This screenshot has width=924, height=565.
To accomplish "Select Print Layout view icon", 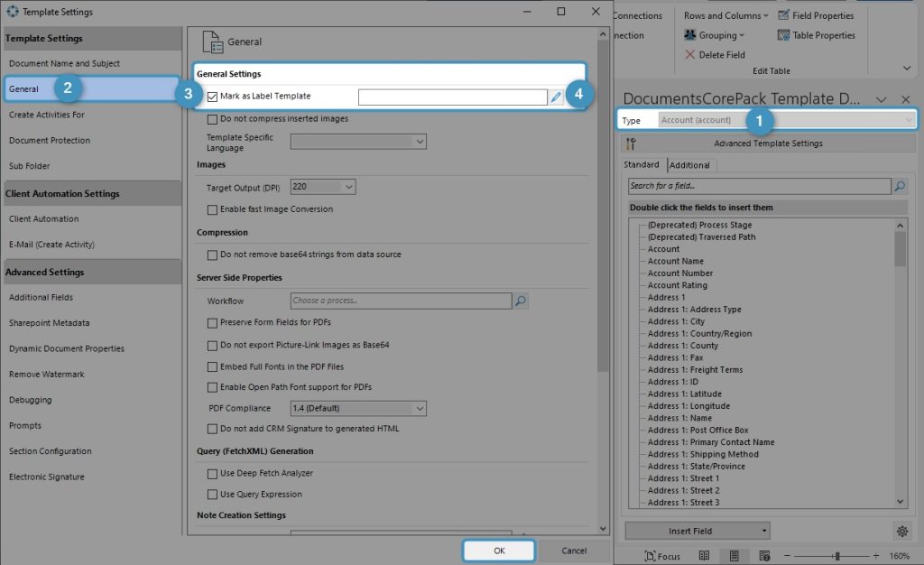I will pyautogui.click(x=735, y=556).
